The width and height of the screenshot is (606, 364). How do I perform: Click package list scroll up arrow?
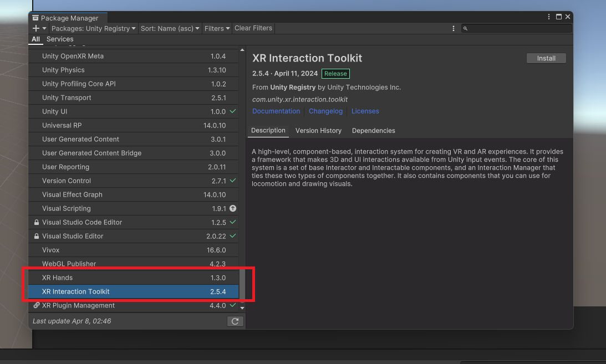pos(242,50)
